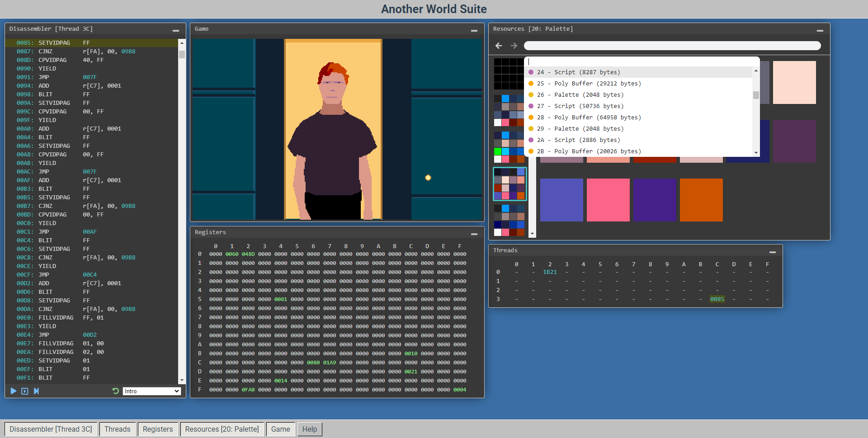Image resolution: width=868 pixels, height=438 pixels.
Task: Pick the large orange color swatch
Action: pyautogui.click(x=701, y=200)
